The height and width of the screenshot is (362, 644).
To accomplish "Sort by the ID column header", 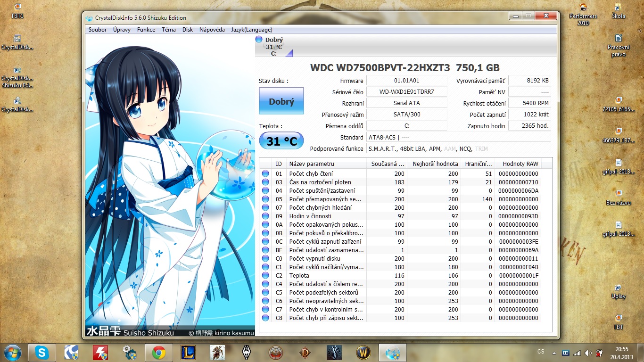I will (x=279, y=164).
